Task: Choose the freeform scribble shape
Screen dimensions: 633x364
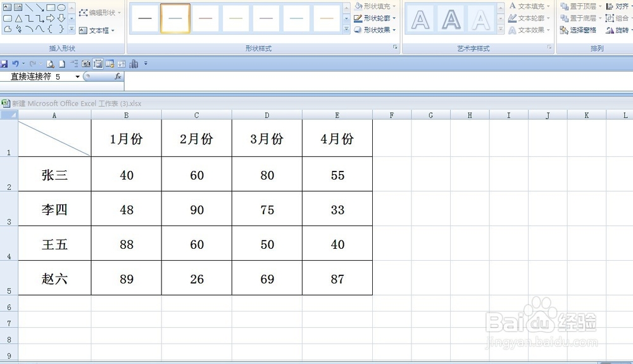Action: [x=18, y=29]
